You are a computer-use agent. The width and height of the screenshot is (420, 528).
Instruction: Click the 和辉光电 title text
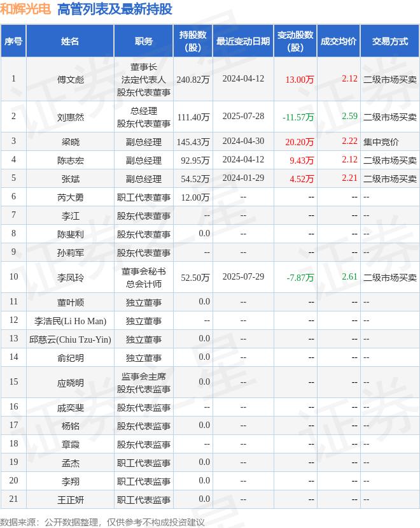(x=25, y=9)
